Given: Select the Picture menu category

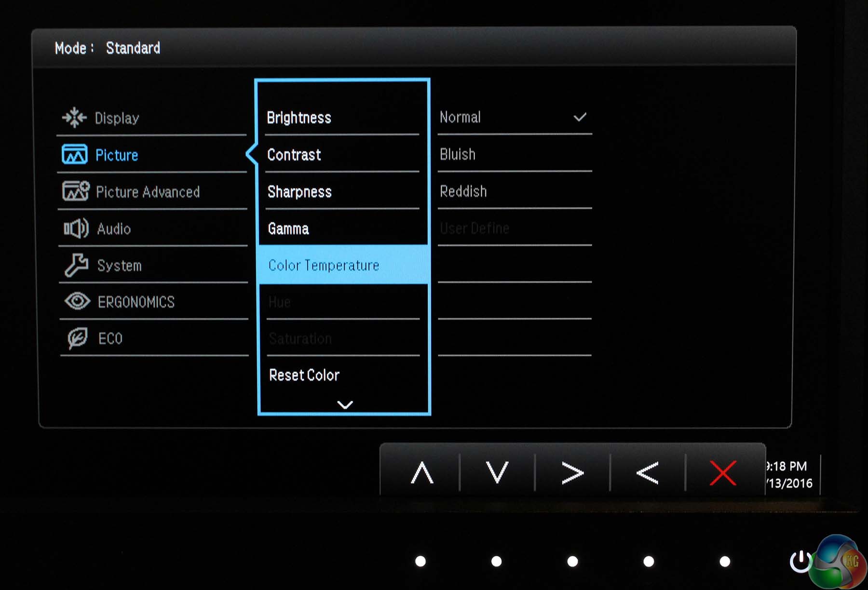Looking at the screenshot, I should pos(152,155).
